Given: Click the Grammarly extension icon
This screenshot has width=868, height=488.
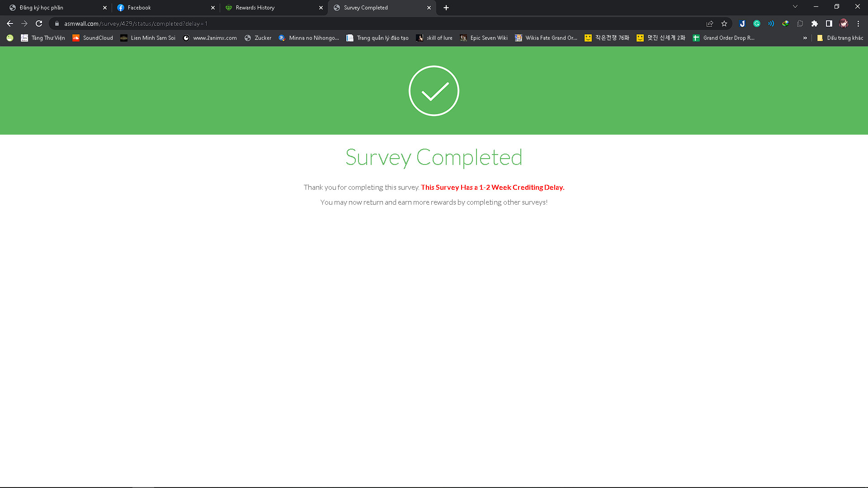Looking at the screenshot, I should coord(757,23).
